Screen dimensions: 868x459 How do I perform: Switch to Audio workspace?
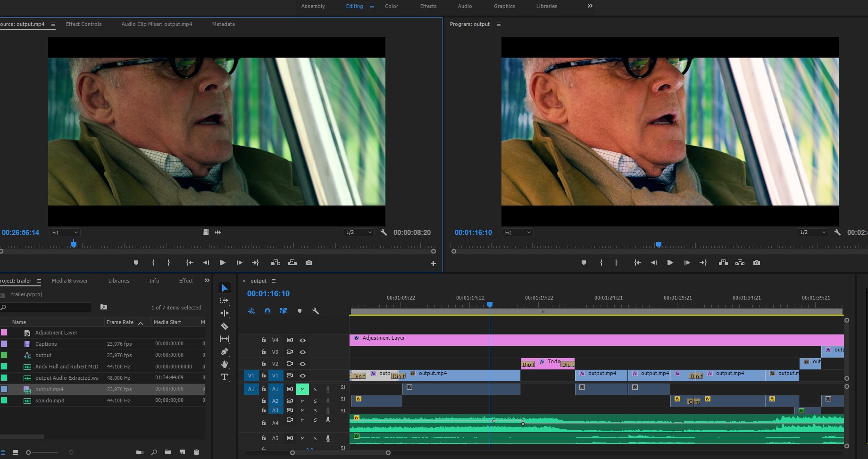(465, 6)
